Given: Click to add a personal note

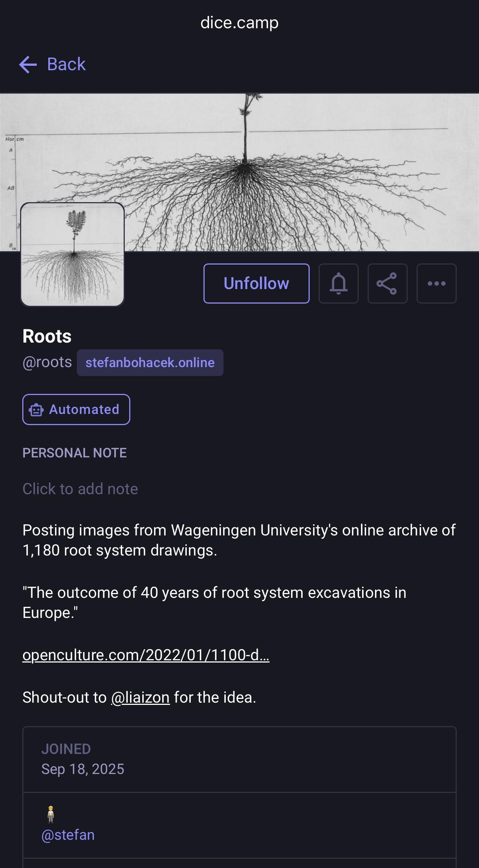Looking at the screenshot, I should click(80, 489).
